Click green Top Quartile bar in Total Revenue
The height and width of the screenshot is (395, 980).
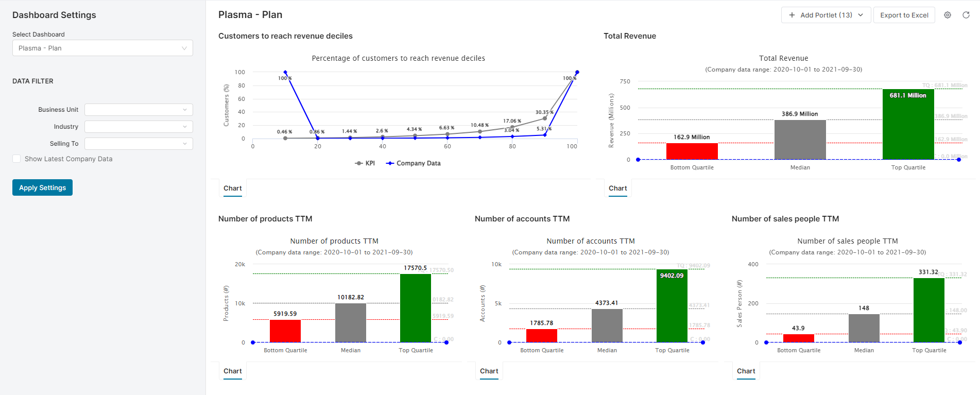pyautogui.click(x=908, y=126)
